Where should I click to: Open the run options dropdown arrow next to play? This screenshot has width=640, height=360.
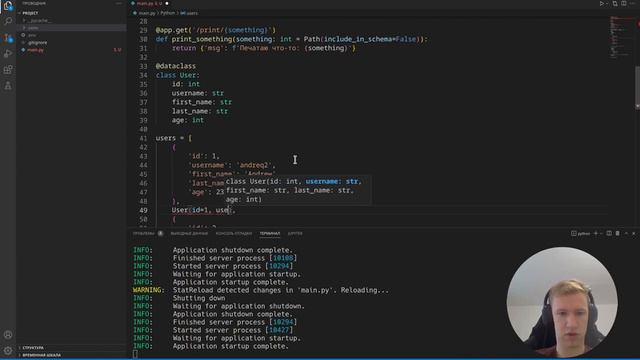point(607,4)
